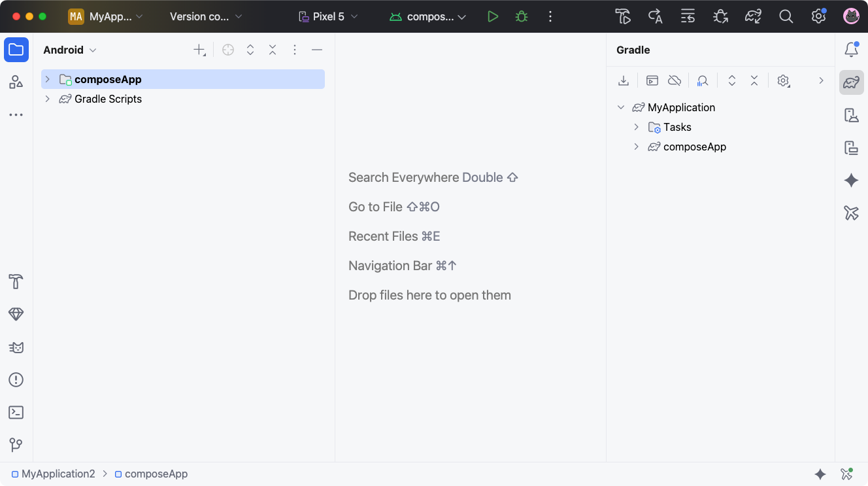Toggle the Project tool window folder button
Viewport: 868px width, 486px height.
(16, 50)
